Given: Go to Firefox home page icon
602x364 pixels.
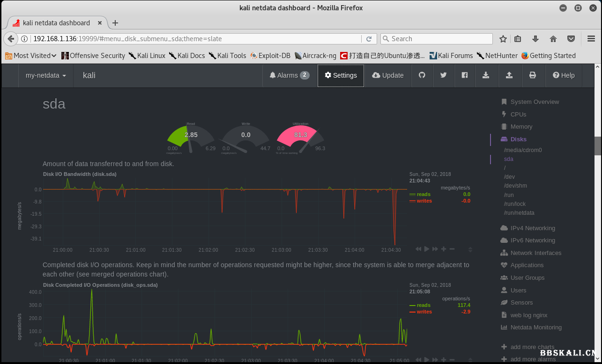Looking at the screenshot, I should tap(553, 39).
